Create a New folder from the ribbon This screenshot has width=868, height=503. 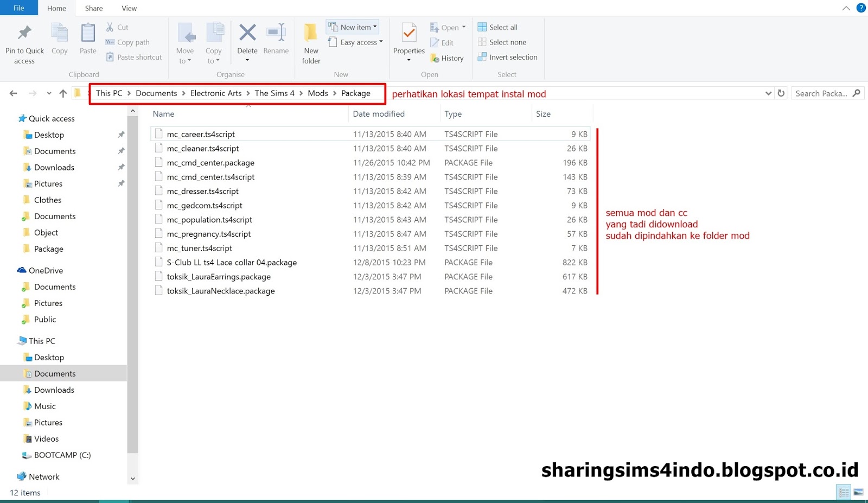point(311,44)
